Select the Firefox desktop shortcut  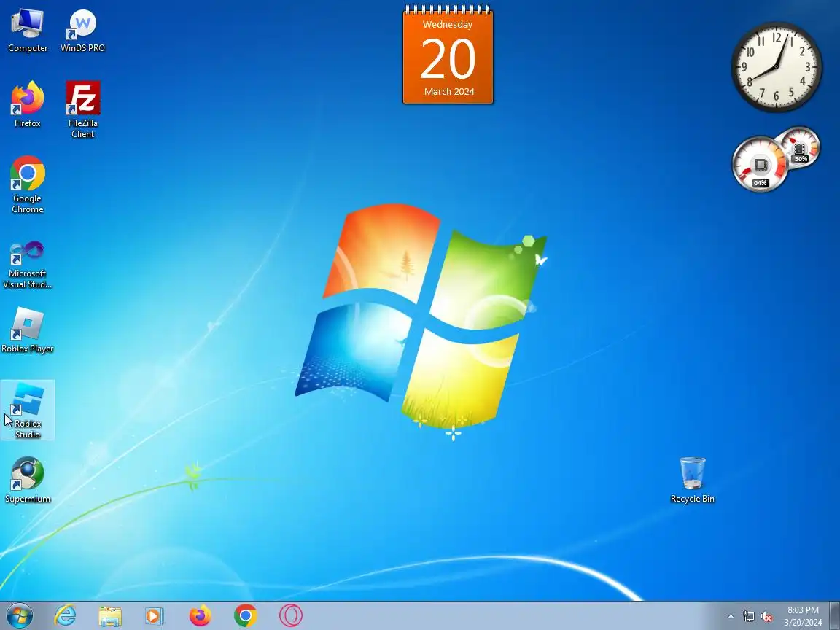pyautogui.click(x=27, y=104)
